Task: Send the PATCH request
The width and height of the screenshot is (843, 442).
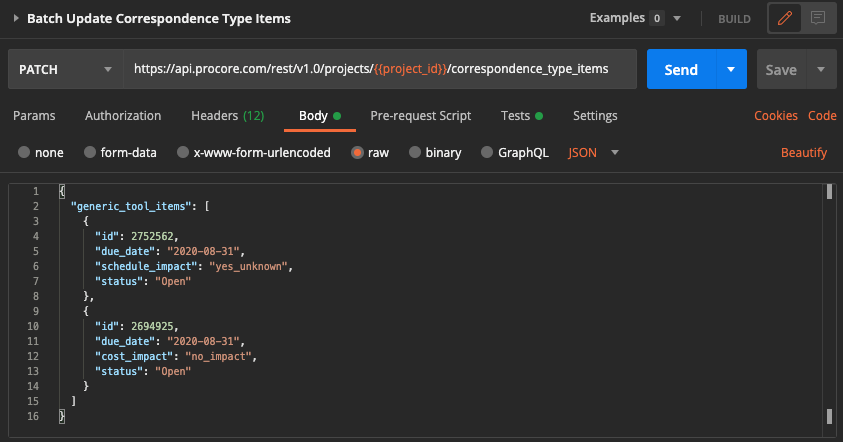Action: point(681,69)
